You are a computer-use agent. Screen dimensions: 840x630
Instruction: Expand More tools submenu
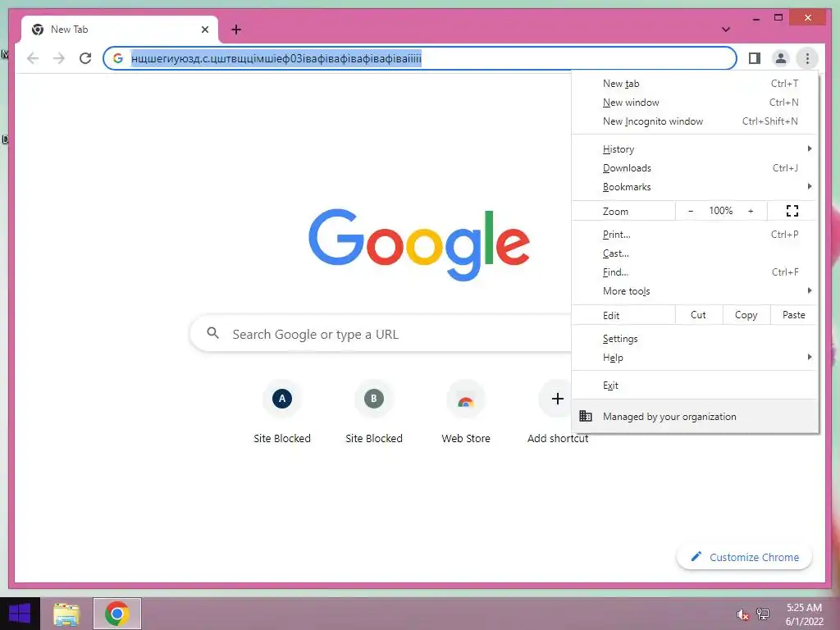pyautogui.click(x=695, y=291)
